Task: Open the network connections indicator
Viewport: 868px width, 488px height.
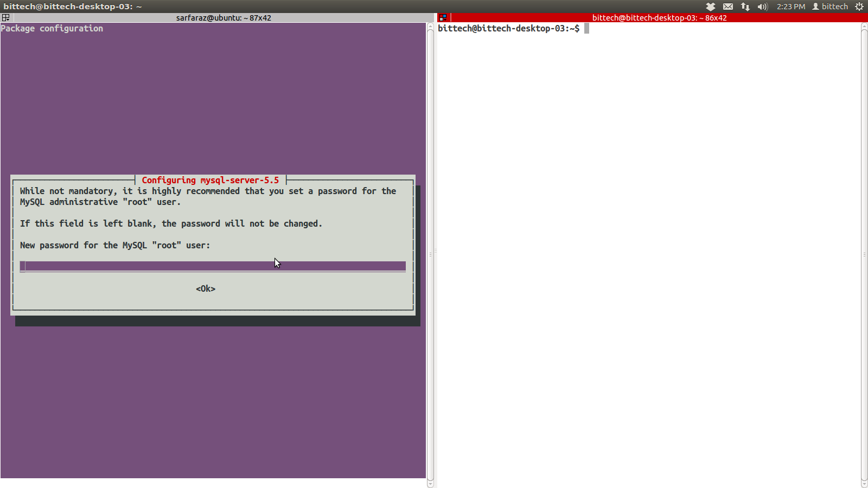Action: point(745,7)
